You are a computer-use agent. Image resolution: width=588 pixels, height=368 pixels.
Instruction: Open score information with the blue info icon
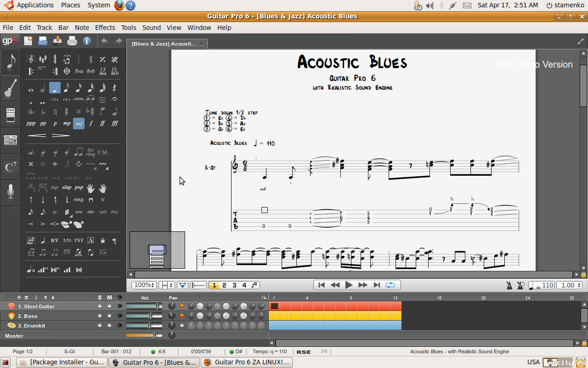[87, 41]
